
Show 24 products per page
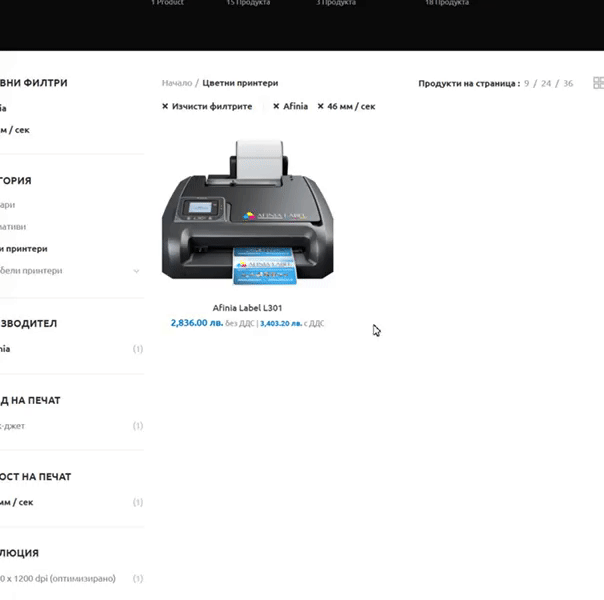coord(546,83)
